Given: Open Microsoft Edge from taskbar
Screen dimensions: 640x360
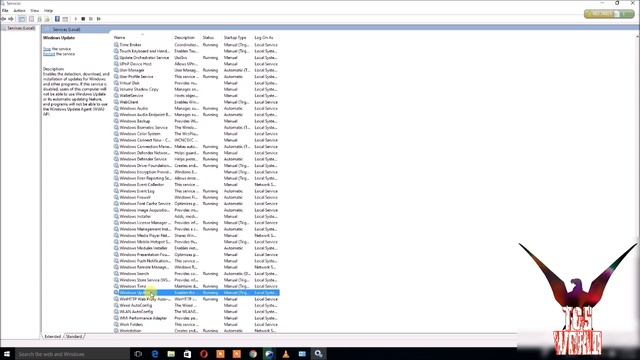Looking at the screenshot, I should [155, 354].
